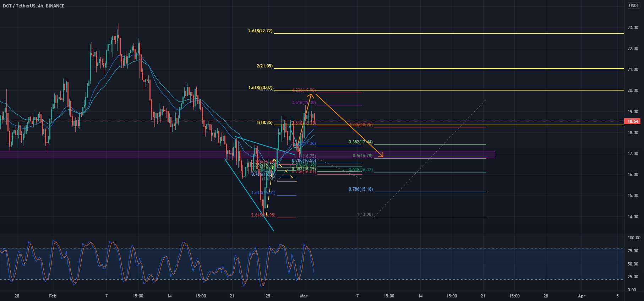Click the 21.00 price axis label
Image resolution: width=644 pixels, height=301 pixels.
pyautogui.click(x=633, y=70)
